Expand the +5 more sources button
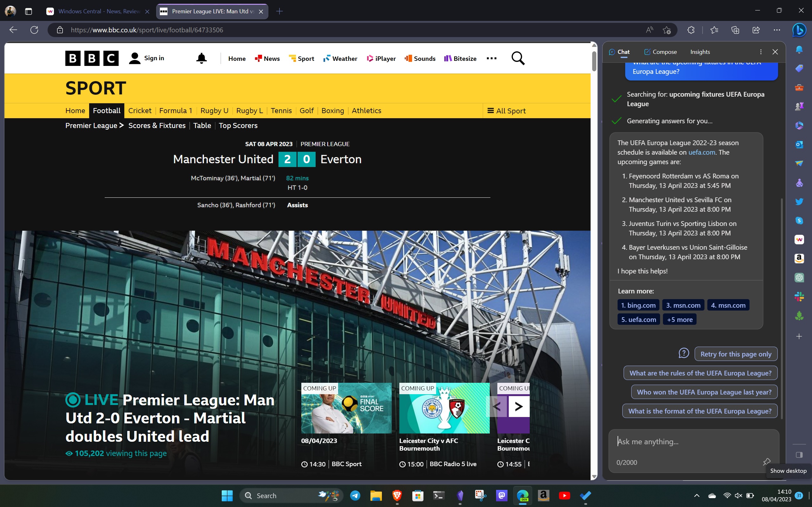This screenshot has width=812, height=507. click(679, 319)
